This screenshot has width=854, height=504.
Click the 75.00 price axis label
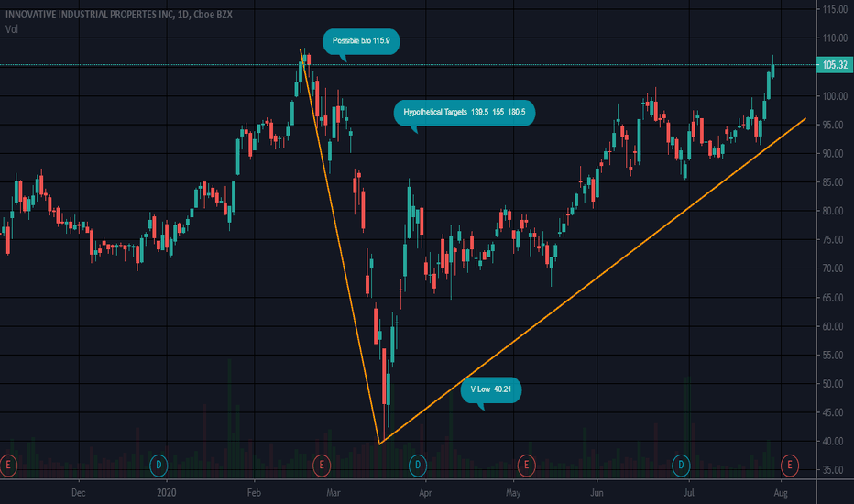835,240
